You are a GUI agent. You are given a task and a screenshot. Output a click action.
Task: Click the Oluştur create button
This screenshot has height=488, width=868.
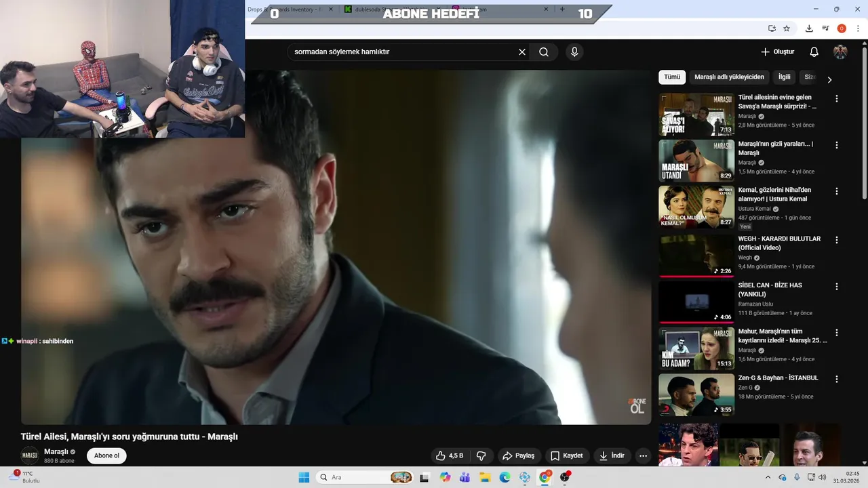tap(777, 52)
